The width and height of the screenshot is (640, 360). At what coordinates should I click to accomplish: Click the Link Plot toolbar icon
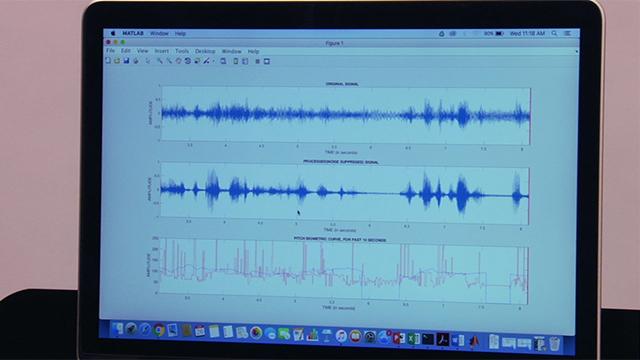[x=223, y=61]
